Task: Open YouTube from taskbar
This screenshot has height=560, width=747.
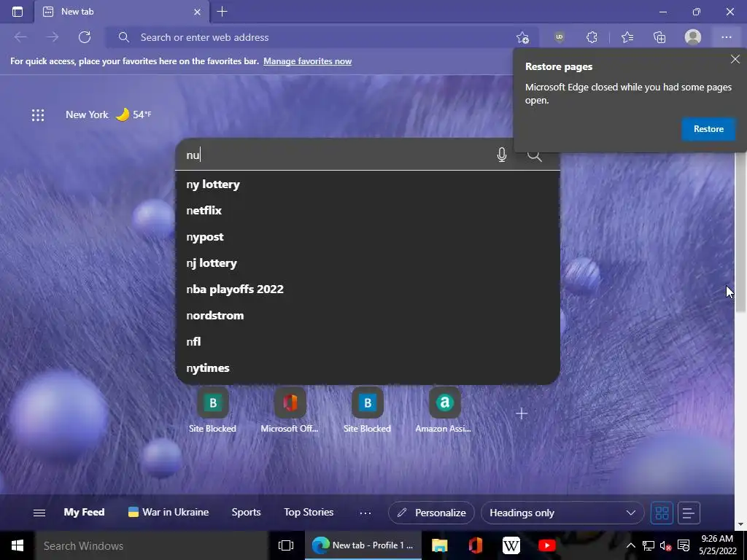Action: coord(547,545)
